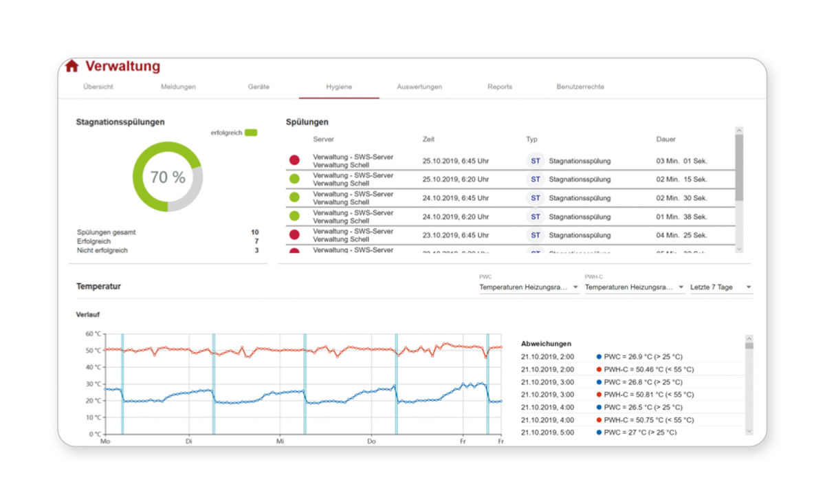825x504 pixels.
Task: Click green status dot for 25.10.2019 6:20 flush
Action: pos(294,179)
